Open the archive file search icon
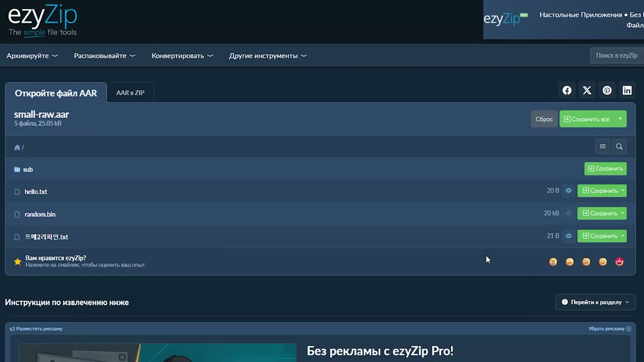This screenshot has height=362, width=644. [619, 146]
